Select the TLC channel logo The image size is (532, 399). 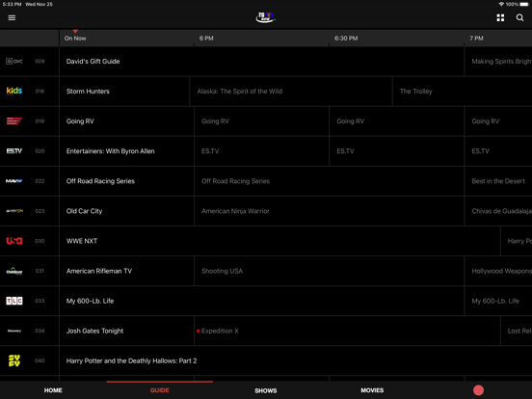point(14,301)
